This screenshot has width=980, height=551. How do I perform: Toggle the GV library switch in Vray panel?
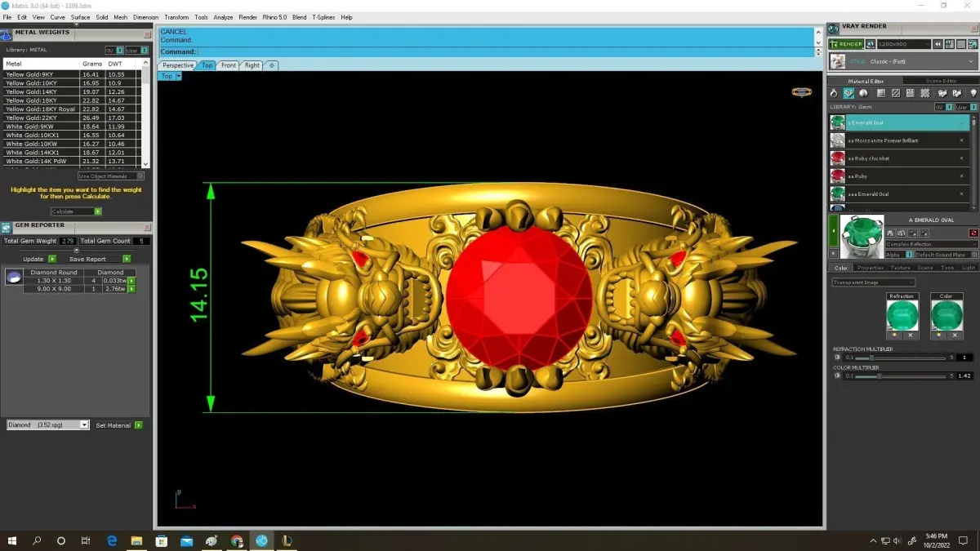click(x=943, y=107)
